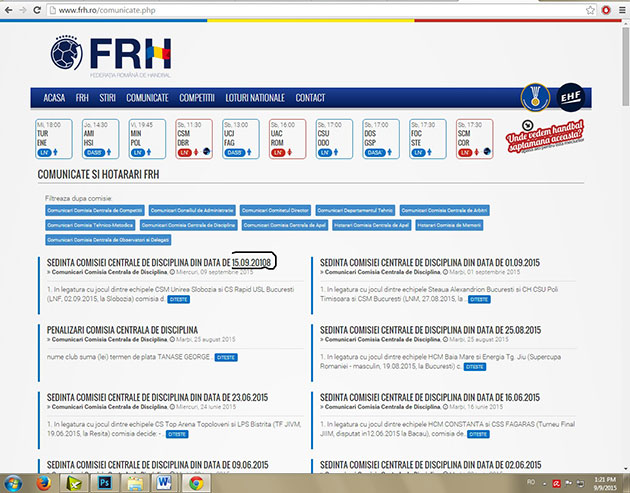This screenshot has width=630, height=493.
Task: Filter by Comunicari Departamentul Tehnic
Action: point(355,210)
